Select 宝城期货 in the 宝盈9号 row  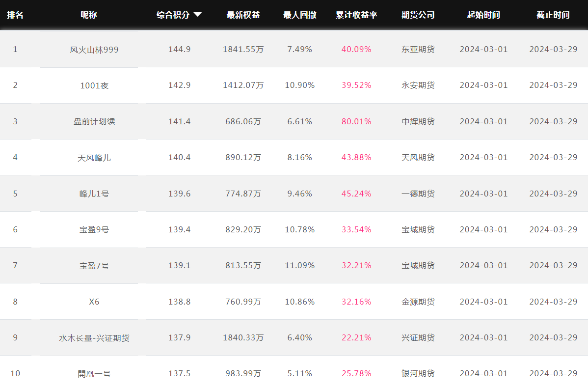point(418,229)
